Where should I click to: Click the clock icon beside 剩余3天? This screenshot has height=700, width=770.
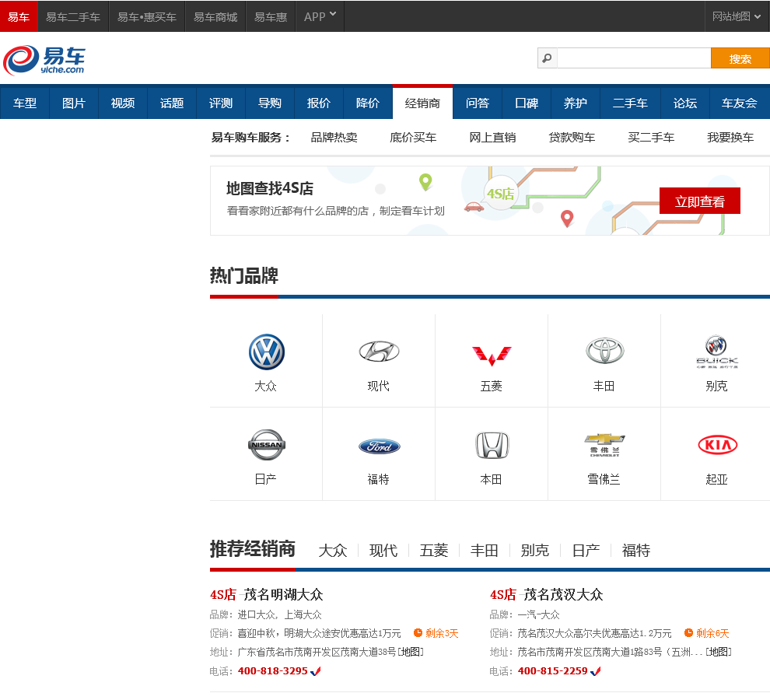(x=418, y=632)
